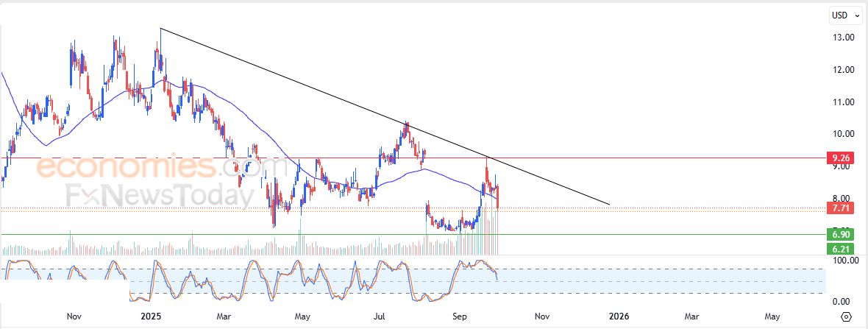
Task: Click the 2025 label on time axis
Action: tap(151, 316)
